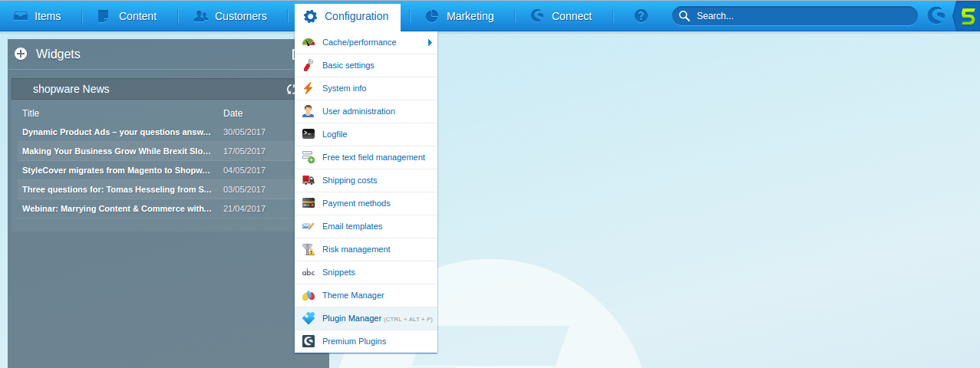Open news 'Webinar: Marrying Content & Commerce with...'
Screen dimensions: 980x368
click(x=117, y=209)
